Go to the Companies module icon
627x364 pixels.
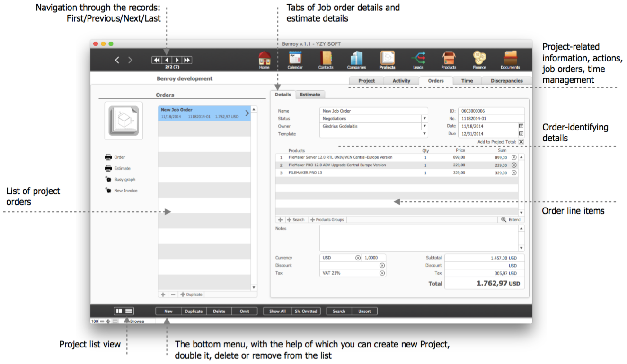[x=356, y=59]
